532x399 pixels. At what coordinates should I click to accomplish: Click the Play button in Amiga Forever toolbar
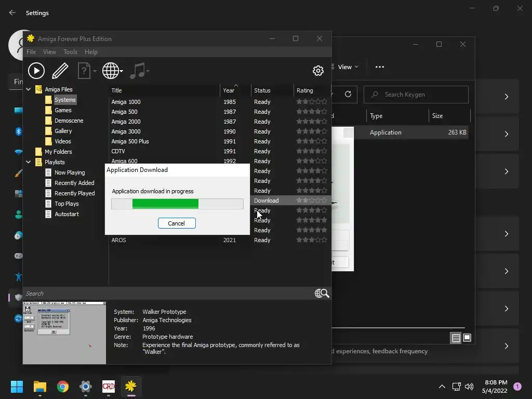pyautogui.click(x=36, y=71)
